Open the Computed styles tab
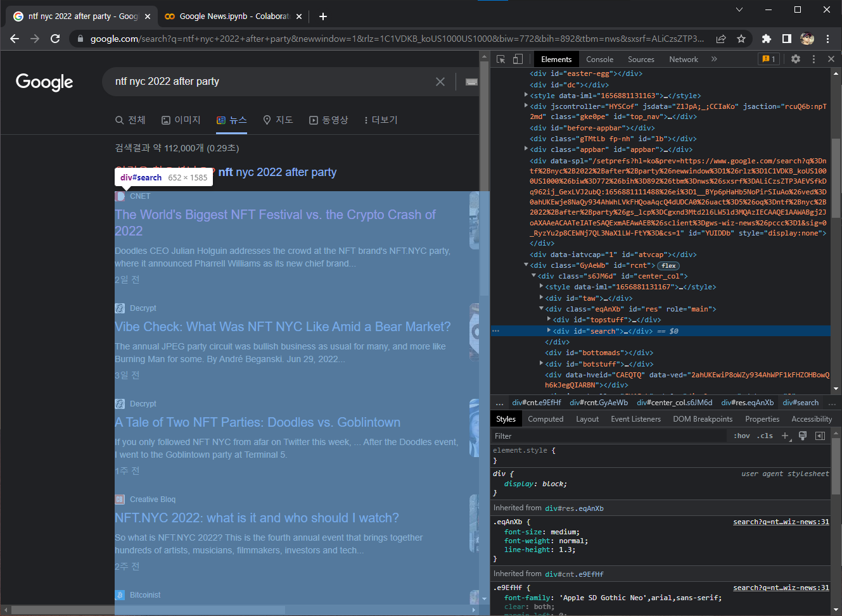 [x=545, y=419]
